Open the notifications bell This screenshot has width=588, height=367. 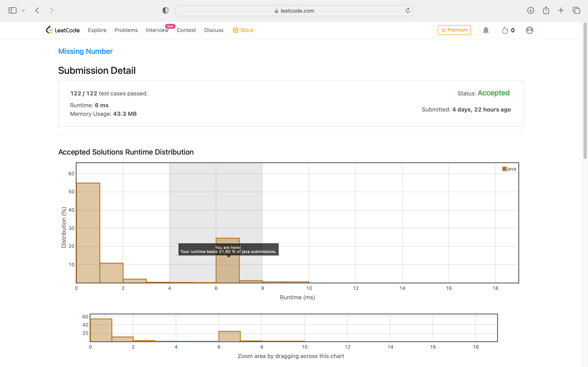(486, 30)
